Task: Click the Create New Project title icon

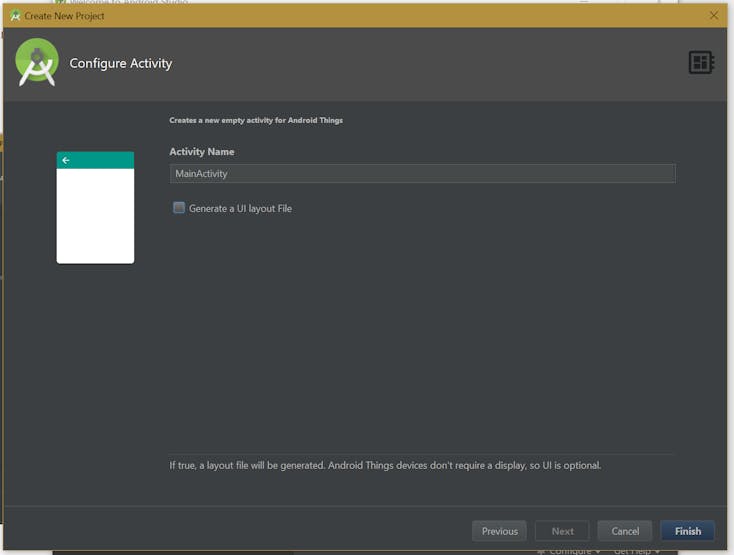Action: (x=15, y=15)
